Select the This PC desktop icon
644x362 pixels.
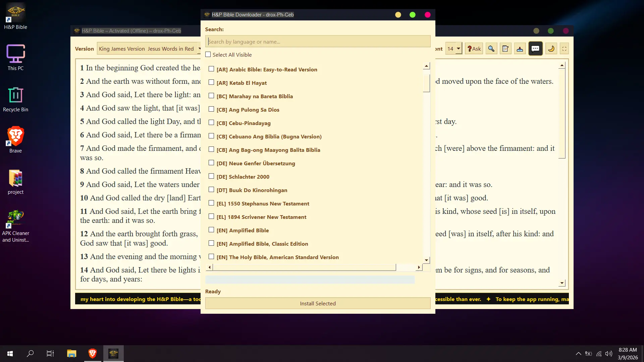point(15,58)
